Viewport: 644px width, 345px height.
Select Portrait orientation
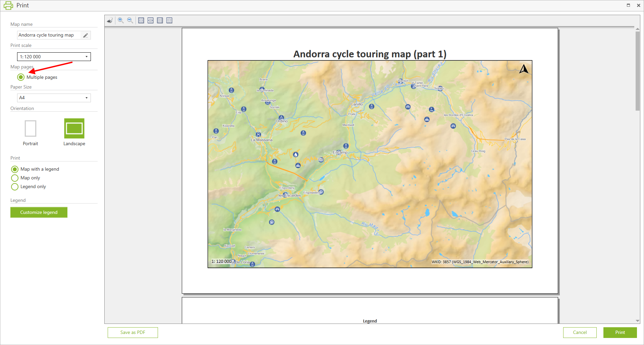tap(31, 128)
